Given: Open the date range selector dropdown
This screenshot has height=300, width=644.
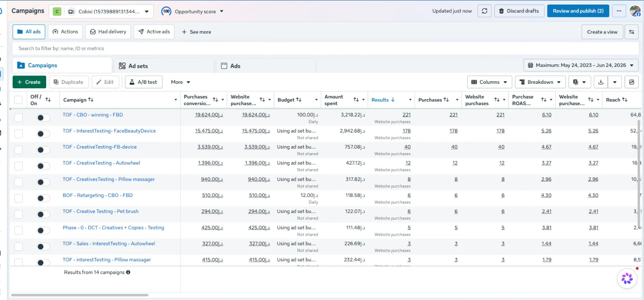Looking at the screenshot, I should coord(581,65).
